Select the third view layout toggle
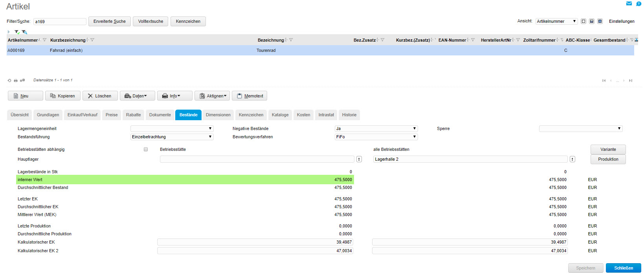The width and height of the screenshot is (644, 275). tap(600, 21)
